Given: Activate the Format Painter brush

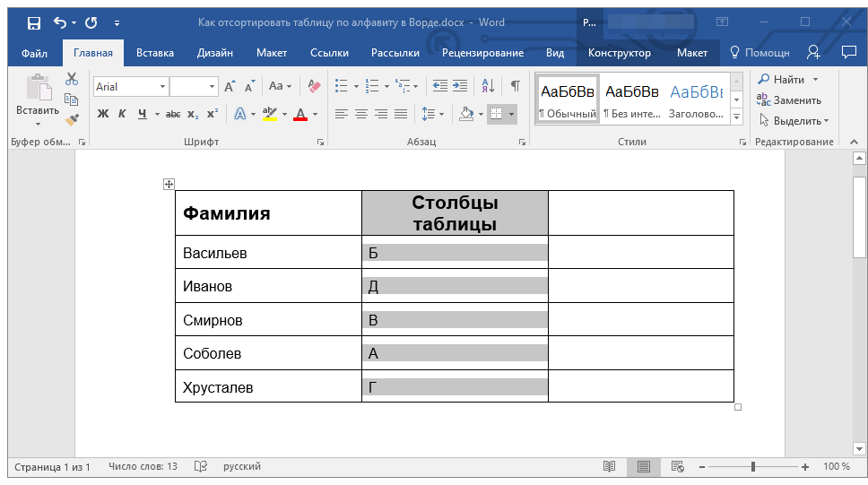Looking at the screenshot, I should pos(72,119).
